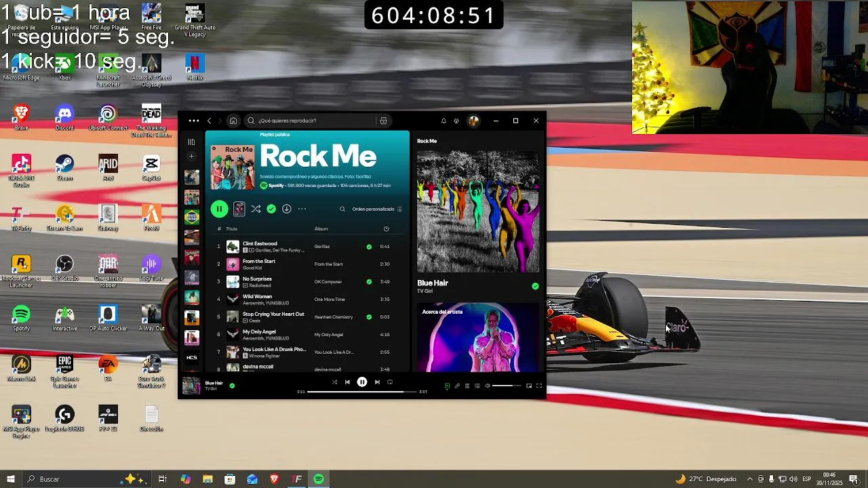Download the Rock Me playlist
Viewport: 868px width, 488px height.
tap(287, 209)
